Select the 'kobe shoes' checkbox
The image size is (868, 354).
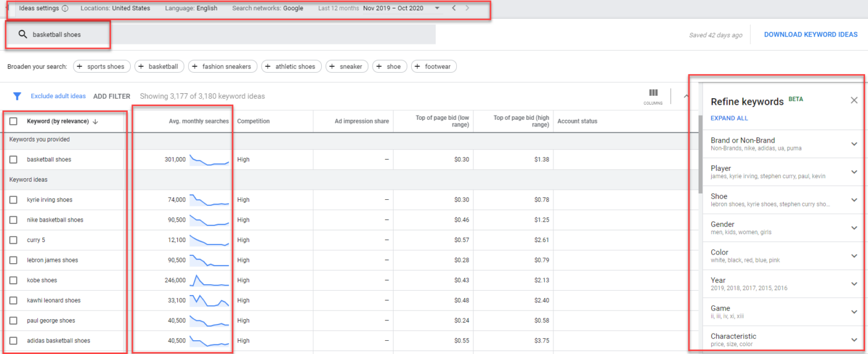tap(13, 281)
